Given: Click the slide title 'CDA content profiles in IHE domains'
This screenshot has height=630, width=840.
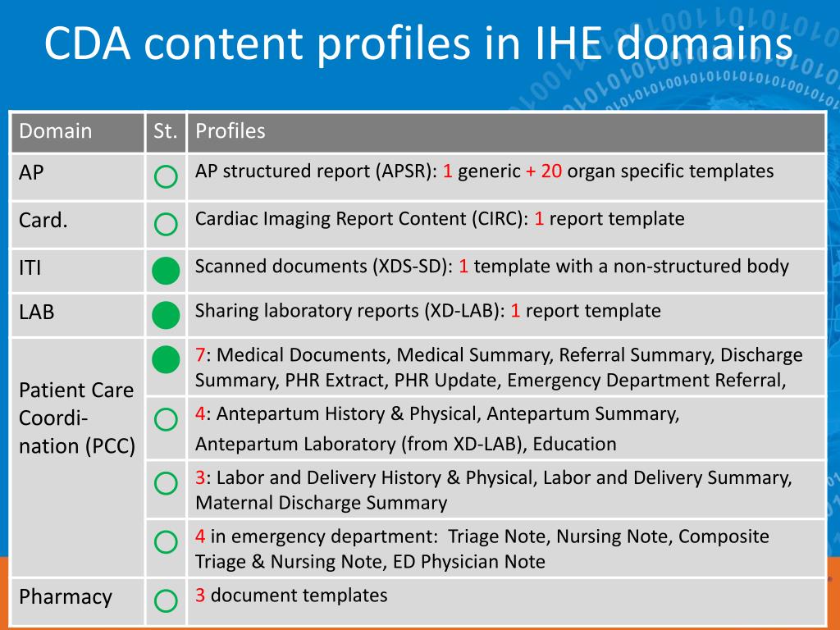Looking at the screenshot, I should [418, 43].
